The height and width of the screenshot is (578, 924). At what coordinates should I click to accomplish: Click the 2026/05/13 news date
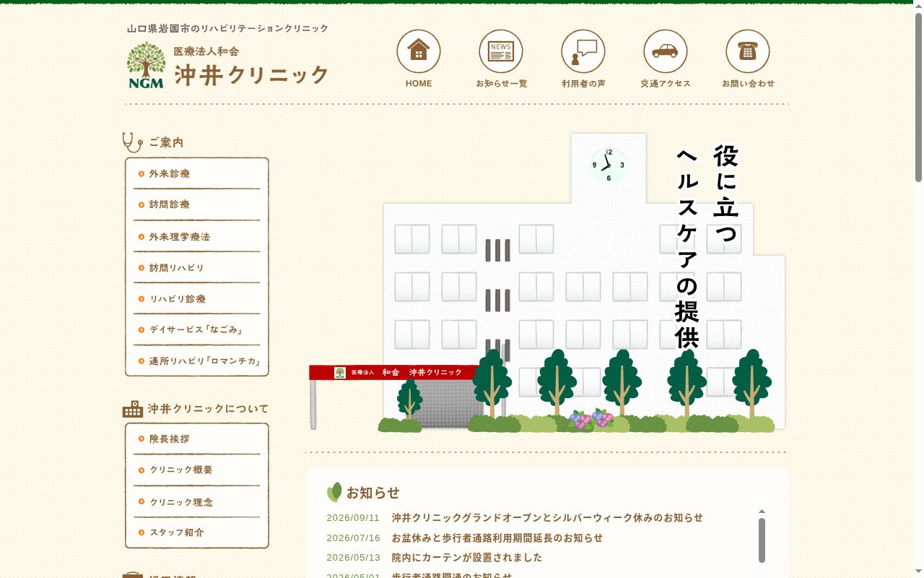point(353,558)
